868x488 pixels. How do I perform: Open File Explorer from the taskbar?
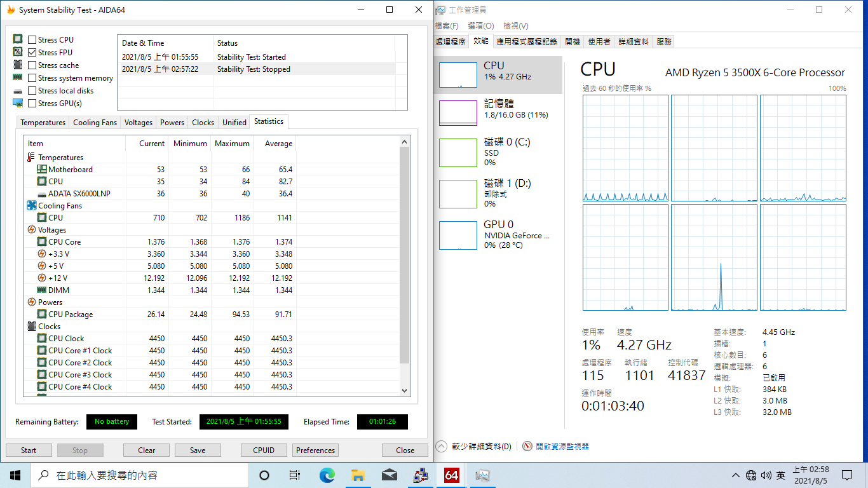point(358,475)
